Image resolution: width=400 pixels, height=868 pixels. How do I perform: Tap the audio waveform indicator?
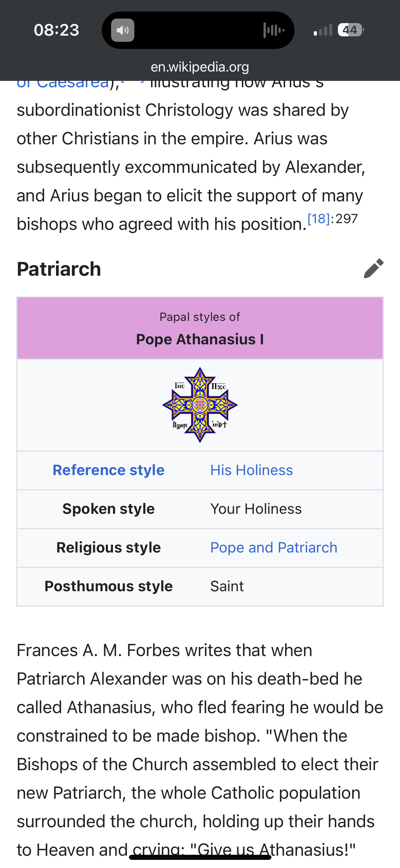274,30
